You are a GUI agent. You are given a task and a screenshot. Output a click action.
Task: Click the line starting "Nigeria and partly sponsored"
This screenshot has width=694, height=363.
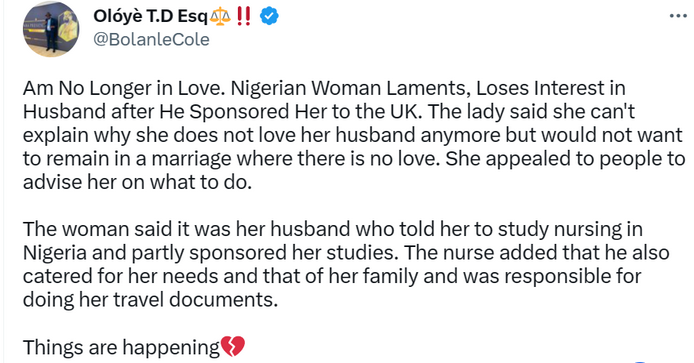pyautogui.click(x=346, y=253)
